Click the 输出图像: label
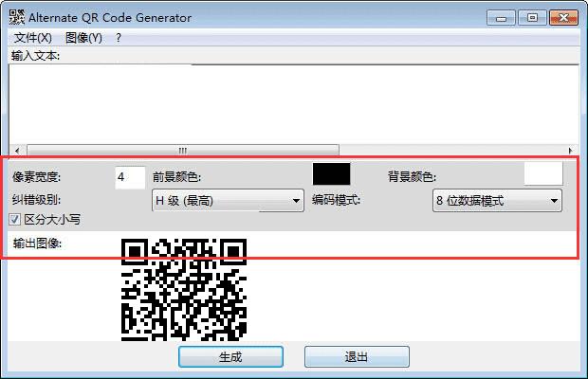This screenshot has width=588, height=379. 37,244
